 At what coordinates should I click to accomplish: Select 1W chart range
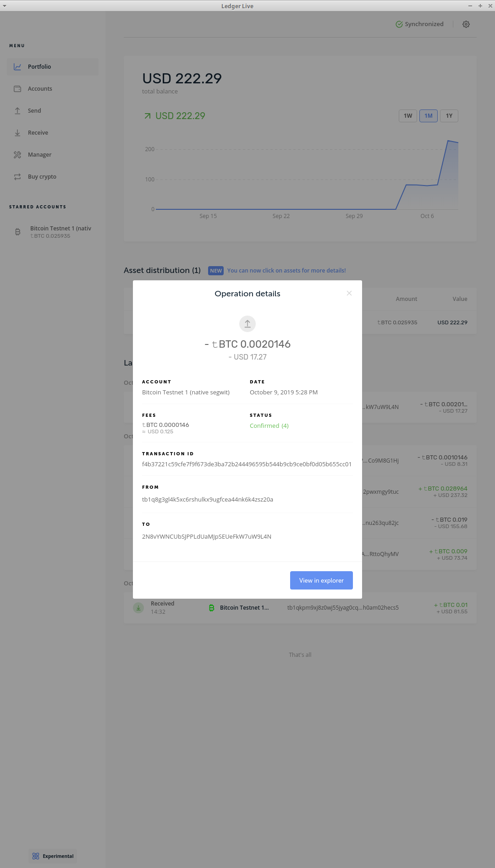point(408,116)
